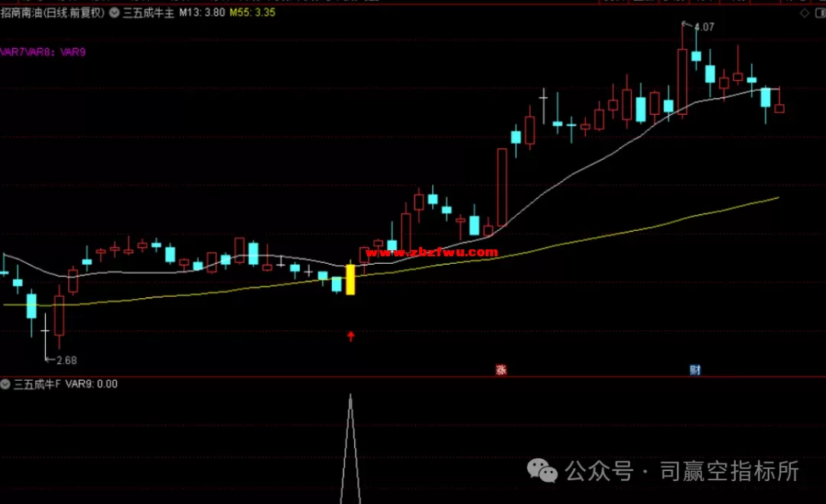This screenshot has width=826, height=504.
Task: Click the 三五成牛主 indicator name
Action: click(148, 13)
